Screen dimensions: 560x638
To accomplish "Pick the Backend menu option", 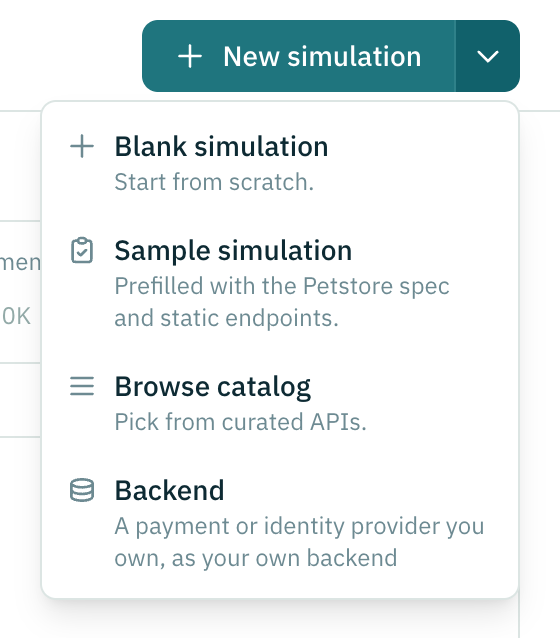I will [x=280, y=523].
